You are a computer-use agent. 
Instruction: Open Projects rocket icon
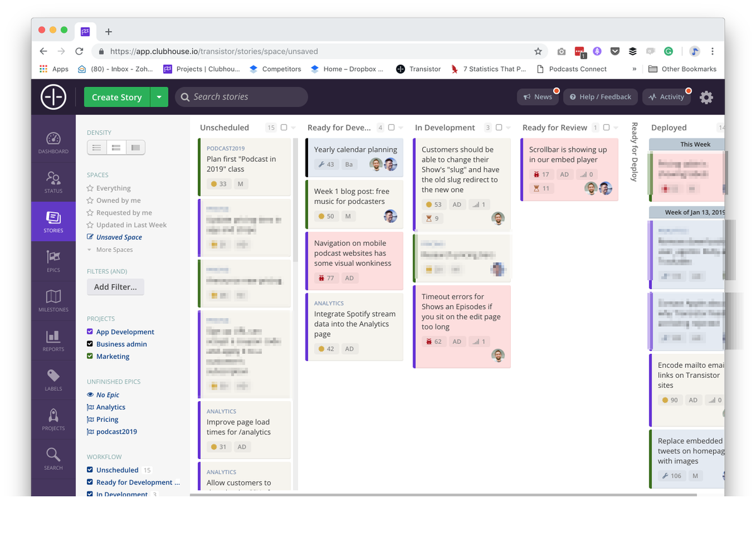(x=53, y=419)
